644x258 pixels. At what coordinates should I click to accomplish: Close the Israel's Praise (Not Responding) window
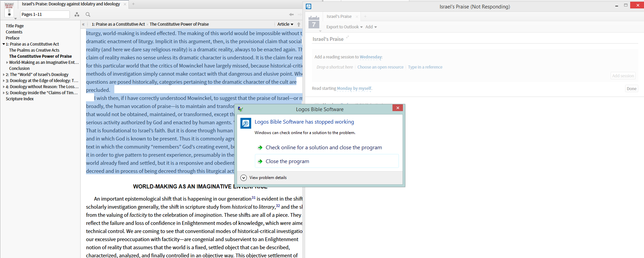[x=638, y=5]
